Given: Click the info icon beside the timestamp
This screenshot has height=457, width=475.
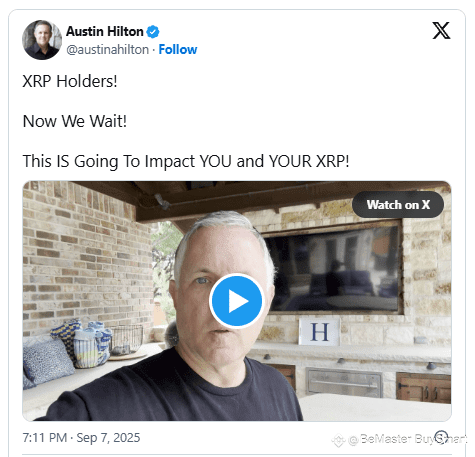Looking at the screenshot, I should click(442, 437).
